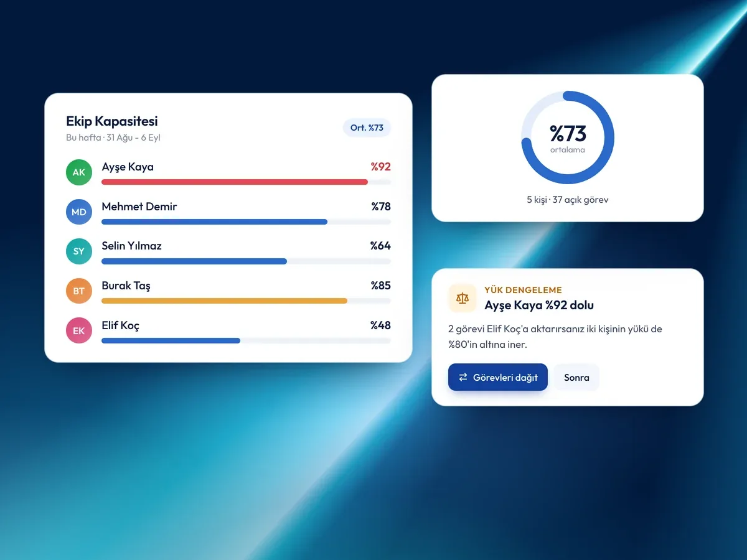Click the MD avatar for Mehmet Demir
The height and width of the screenshot is (560, 747).
pyautogui.click(x=79, y=212)
